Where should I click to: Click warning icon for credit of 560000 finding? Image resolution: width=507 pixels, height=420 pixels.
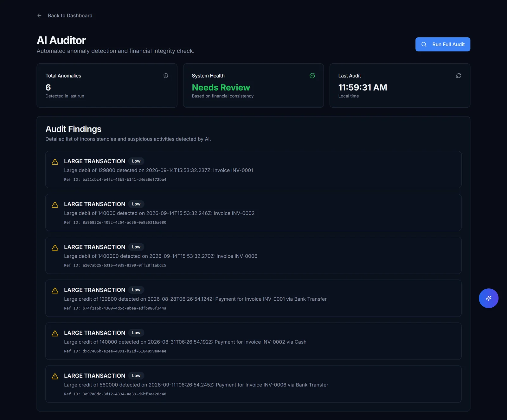pyautogui.click(x=55, y=376)
